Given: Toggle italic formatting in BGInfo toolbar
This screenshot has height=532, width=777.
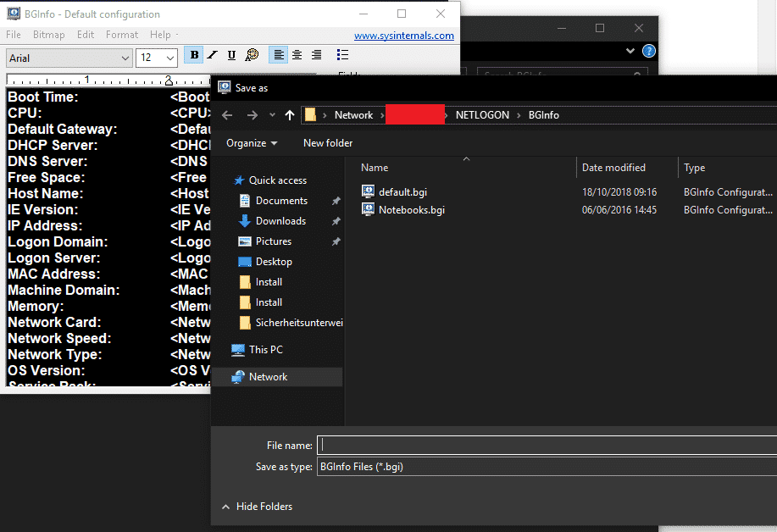Looking at the screenshot, I should (213, 55).
